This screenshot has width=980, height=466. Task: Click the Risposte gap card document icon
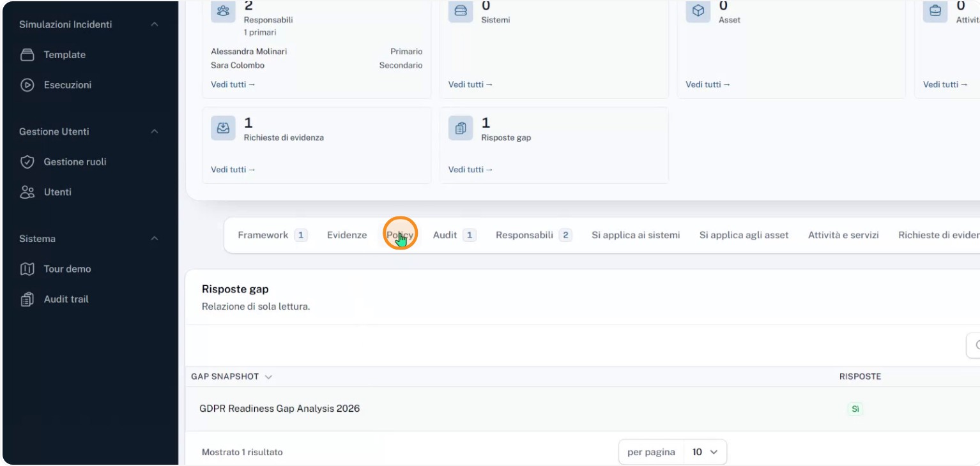pos(461,128)
